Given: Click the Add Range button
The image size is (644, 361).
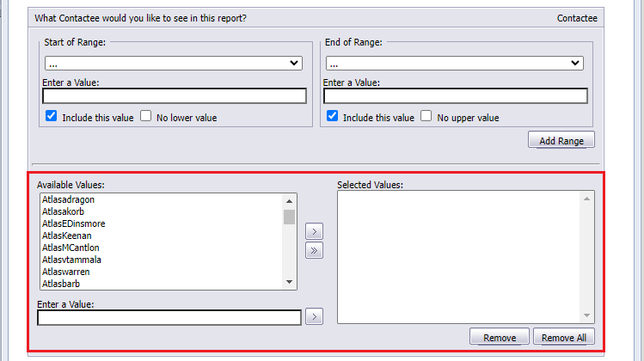Looking at the screenshot, I should click(561, 140).
